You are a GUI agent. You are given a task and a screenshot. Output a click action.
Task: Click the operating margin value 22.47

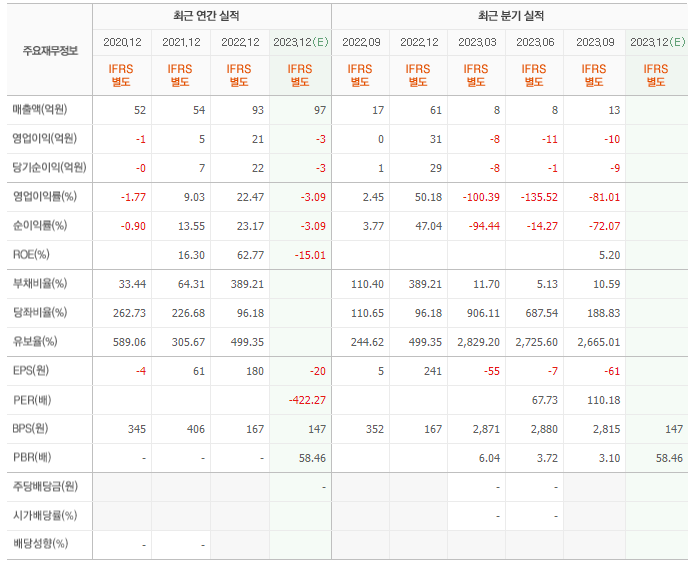(x=250, y=197)
